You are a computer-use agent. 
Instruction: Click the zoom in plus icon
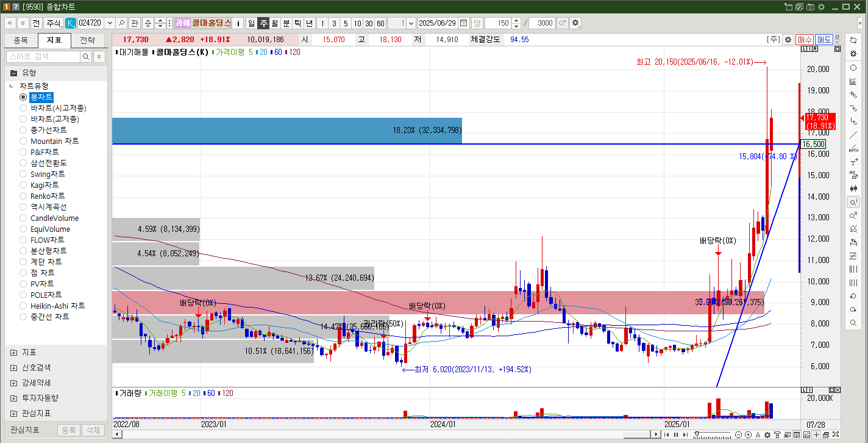[x=748, y=434]
